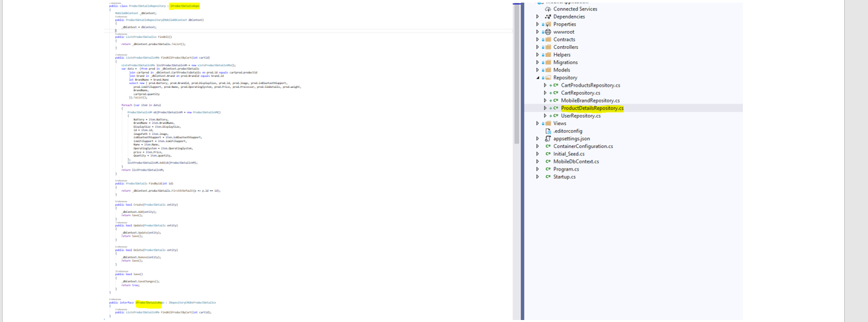Viewport: 868px width, 322px height.
Task: Click the .editorconfig file icon
Action: pos(548,131)
